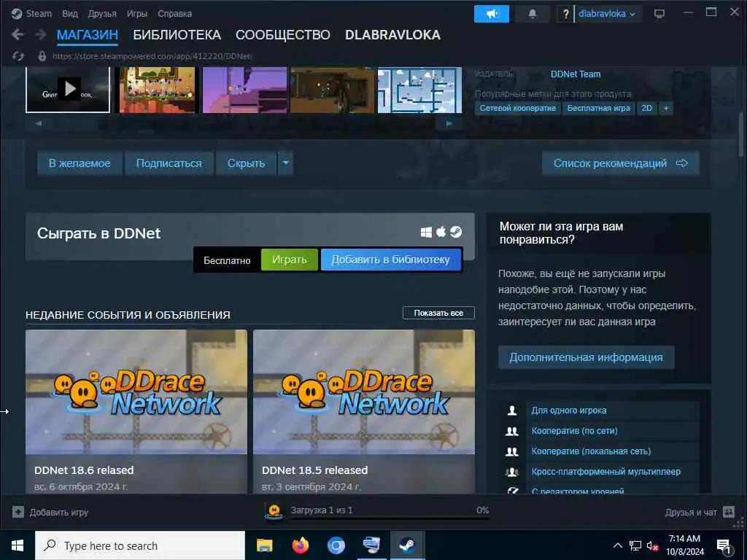Click the DDNet download icon in the bottom bar
Screen dimensions: 747x560
click(x=274, y=511)
